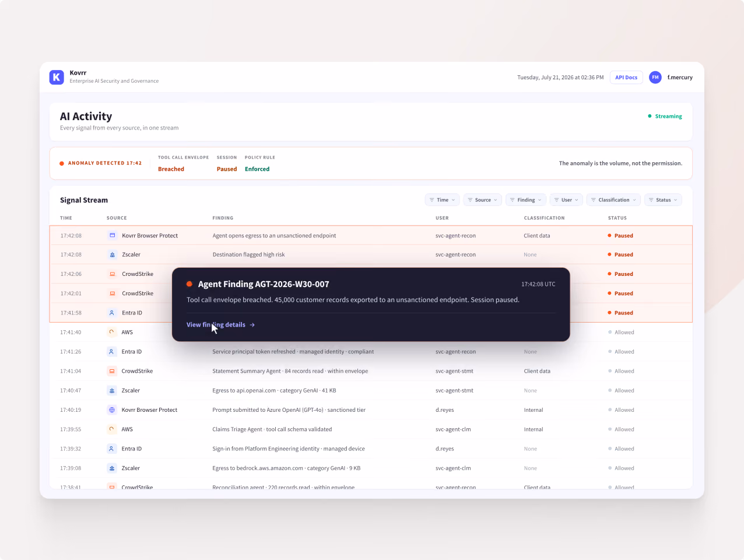Click the Paused status in 17:42:06 row
This screenshot has height=560, width=744.
(620, 274)
